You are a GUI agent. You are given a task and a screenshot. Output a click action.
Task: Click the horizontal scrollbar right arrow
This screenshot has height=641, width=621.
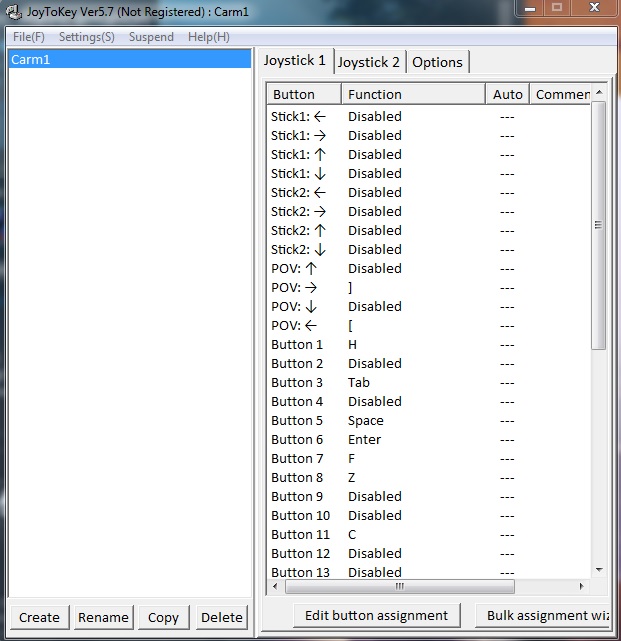[x=581, y=586]
